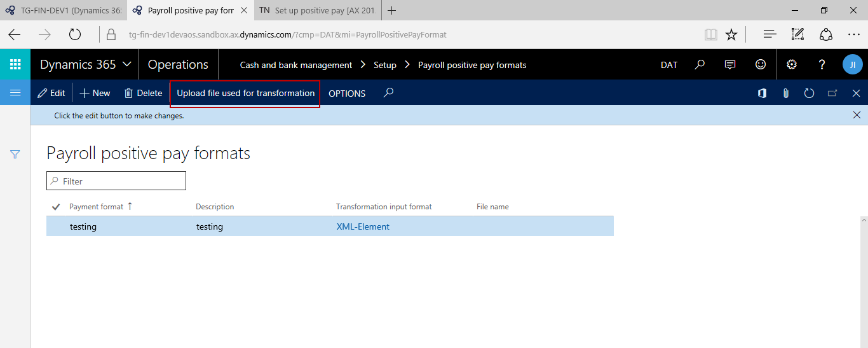Click the Description column header
The width and height of the screenshot is (868, 348).
click(215, 207)
